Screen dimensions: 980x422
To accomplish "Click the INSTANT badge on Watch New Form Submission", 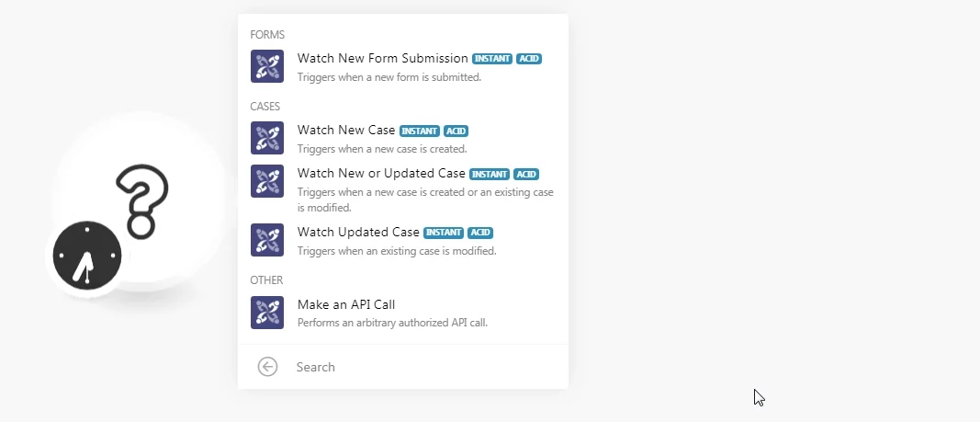I will 492,59.
